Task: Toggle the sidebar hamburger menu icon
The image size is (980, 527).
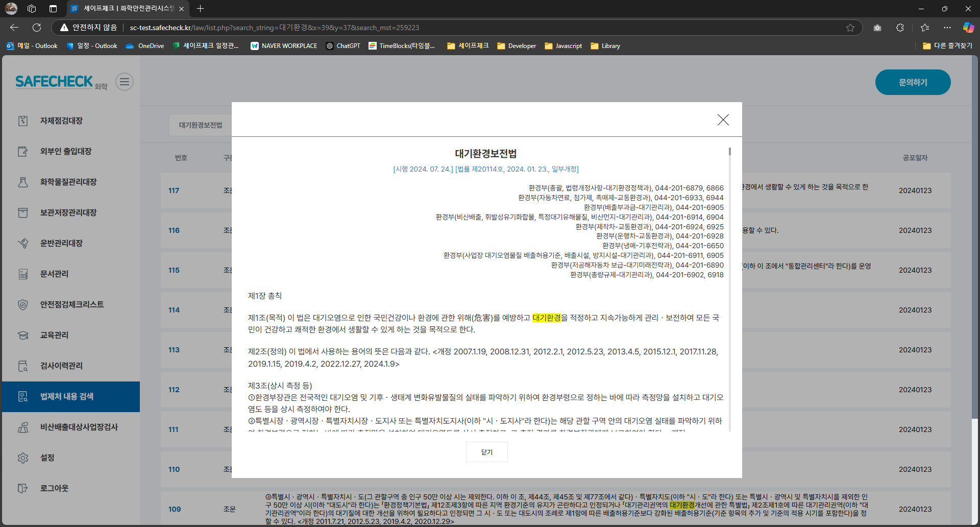Action: coord(125,82)
